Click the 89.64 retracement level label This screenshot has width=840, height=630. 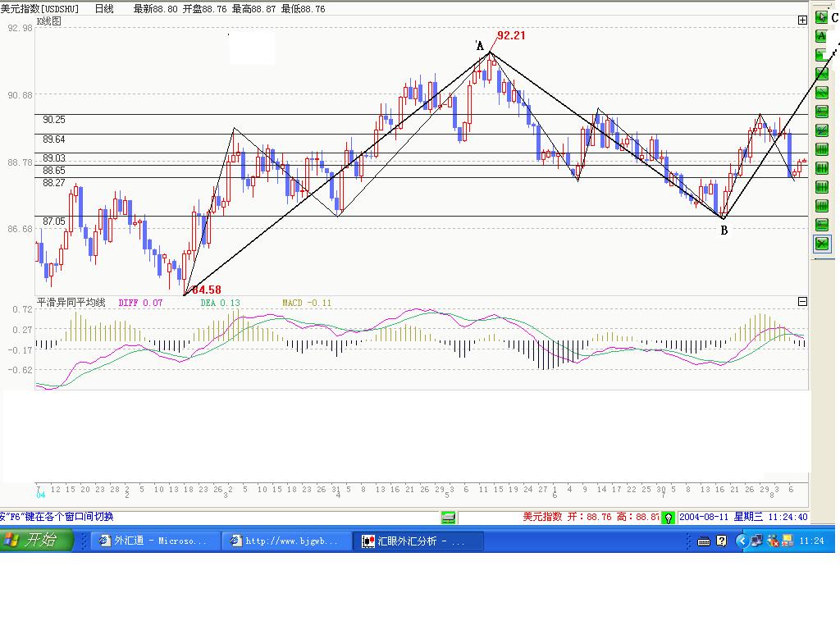54,139
